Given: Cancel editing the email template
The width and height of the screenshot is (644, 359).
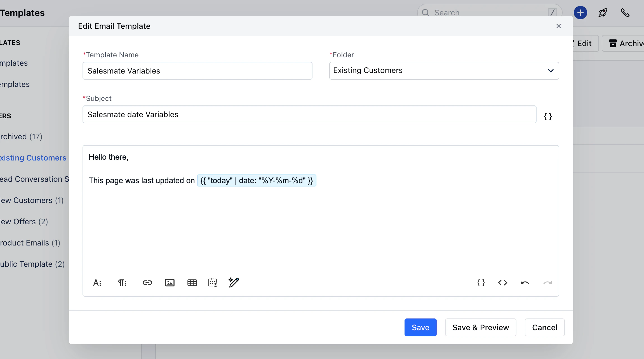Looking at the screenshot, I should pyautogui.click(x=545, y=327).
